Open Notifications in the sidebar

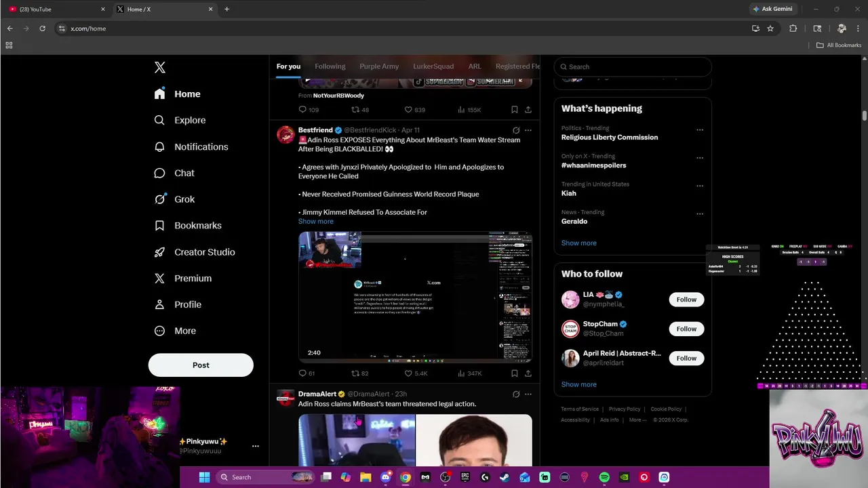click(x=191, y=146)
